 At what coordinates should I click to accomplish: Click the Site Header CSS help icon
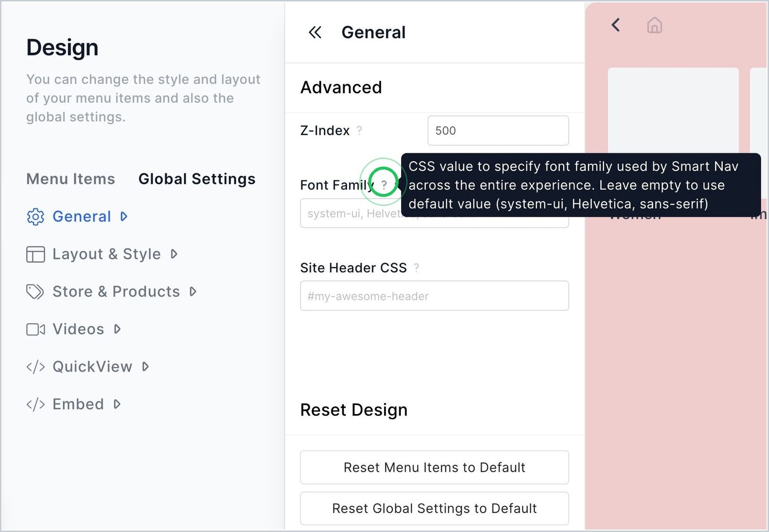point(417,268)
